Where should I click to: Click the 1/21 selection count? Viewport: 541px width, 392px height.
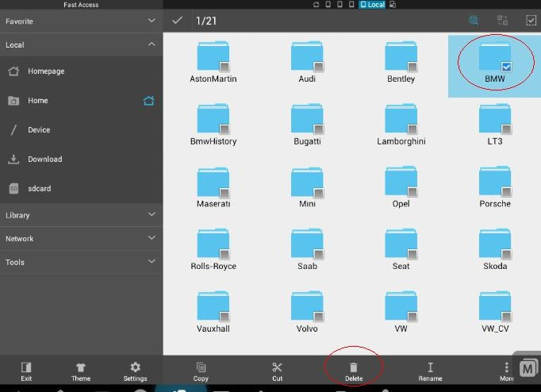[206, 21]
